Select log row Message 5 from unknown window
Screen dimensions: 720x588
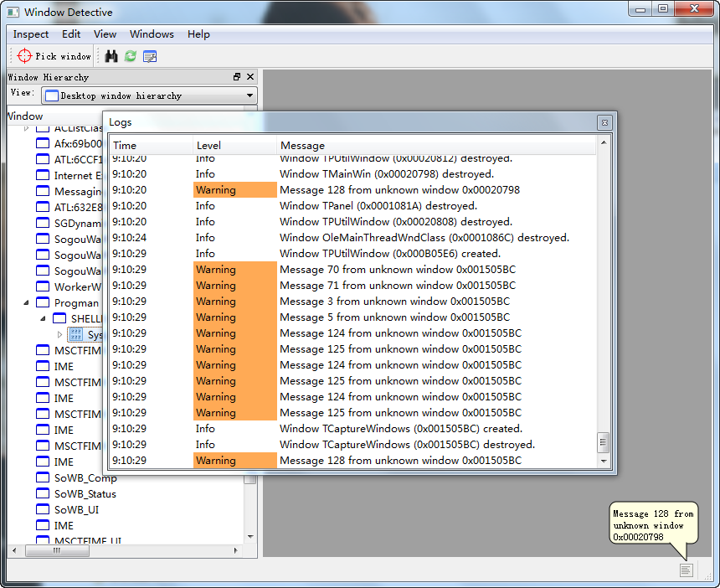coord(353,317)
